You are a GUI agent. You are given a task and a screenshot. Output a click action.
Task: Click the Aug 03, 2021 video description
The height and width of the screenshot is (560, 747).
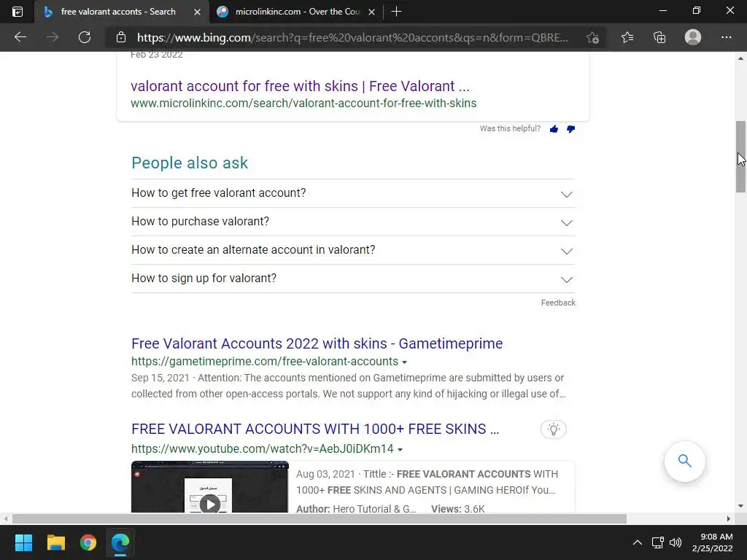point(427,482)
